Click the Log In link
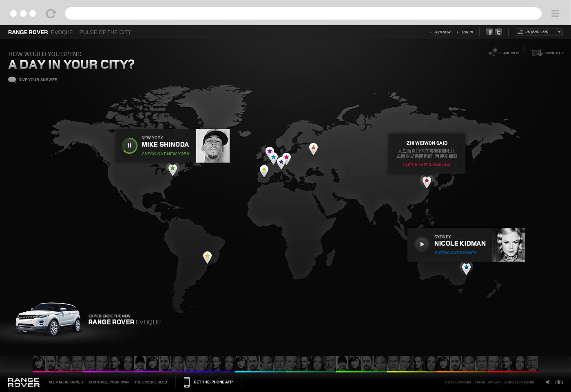The image size is (571, 392). (467, 32)
